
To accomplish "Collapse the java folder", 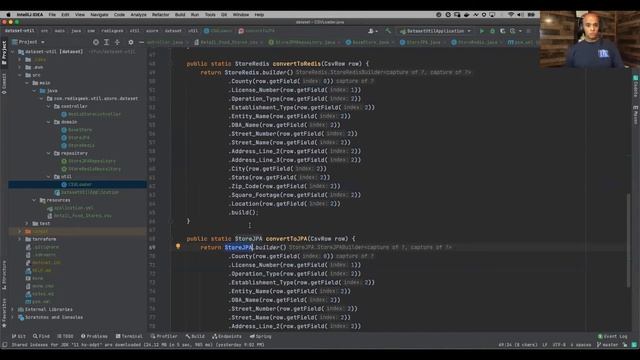I will click(x=34, y=91).
